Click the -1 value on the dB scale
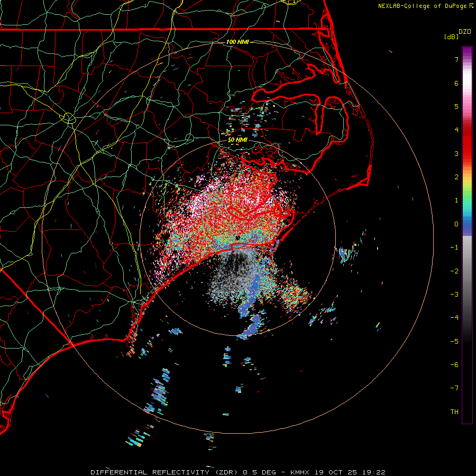The width and height of the screenshot is (476, 476). click(x=454, y=248)
